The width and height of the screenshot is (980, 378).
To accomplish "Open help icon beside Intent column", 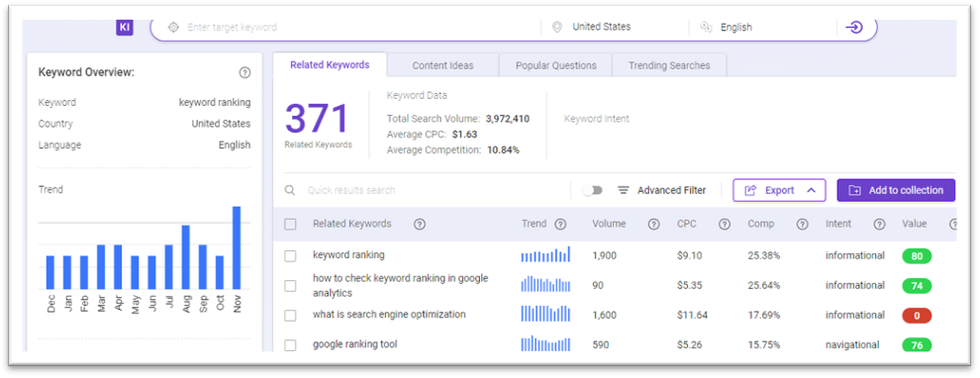I will [x=879, y=225].
